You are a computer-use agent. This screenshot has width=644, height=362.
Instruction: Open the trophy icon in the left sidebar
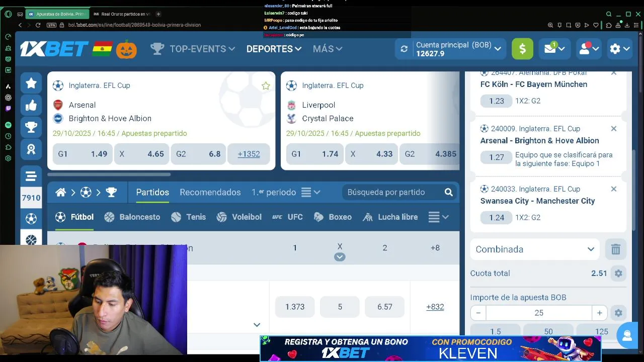click(31, 128)
